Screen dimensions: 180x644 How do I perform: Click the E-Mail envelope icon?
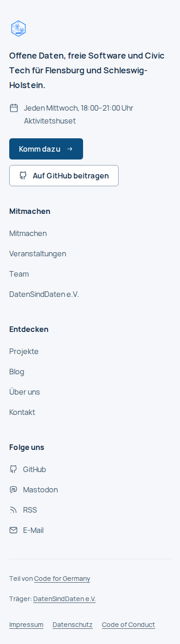pyautogui.click(x=13, y=530)
